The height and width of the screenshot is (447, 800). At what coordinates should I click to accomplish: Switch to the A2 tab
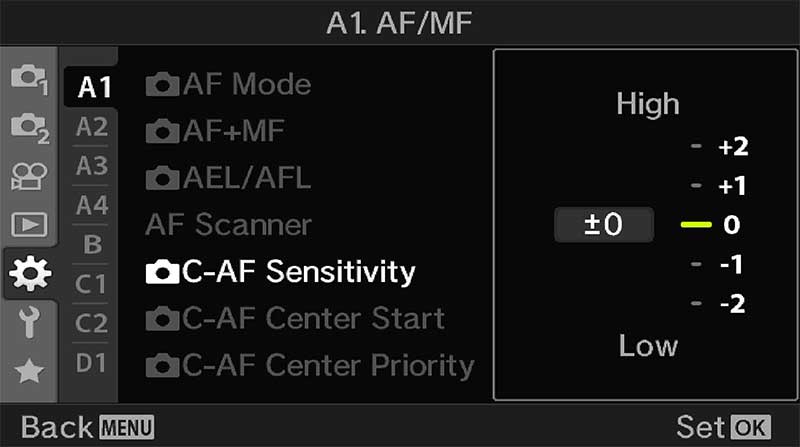point(91,127)
